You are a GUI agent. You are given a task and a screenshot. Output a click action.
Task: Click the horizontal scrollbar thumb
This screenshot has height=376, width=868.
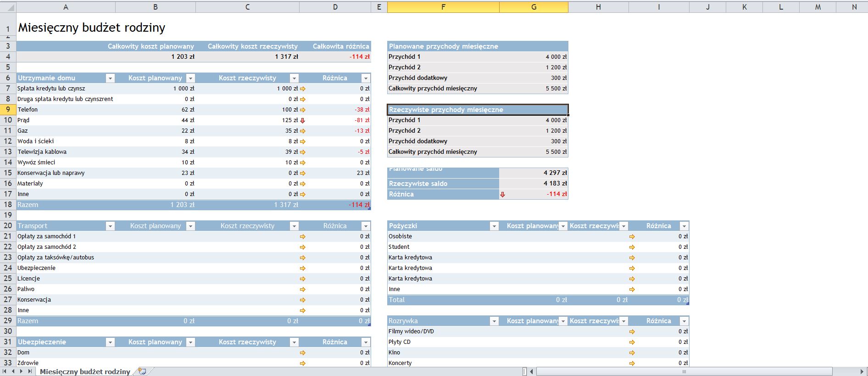(684, 371)
